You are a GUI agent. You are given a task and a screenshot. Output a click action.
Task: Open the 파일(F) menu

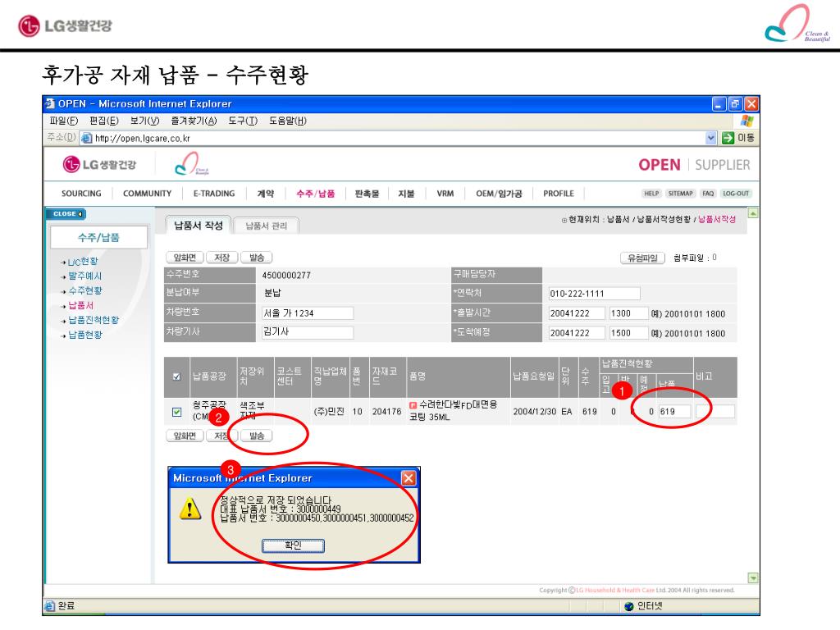(x=64, y=121)
